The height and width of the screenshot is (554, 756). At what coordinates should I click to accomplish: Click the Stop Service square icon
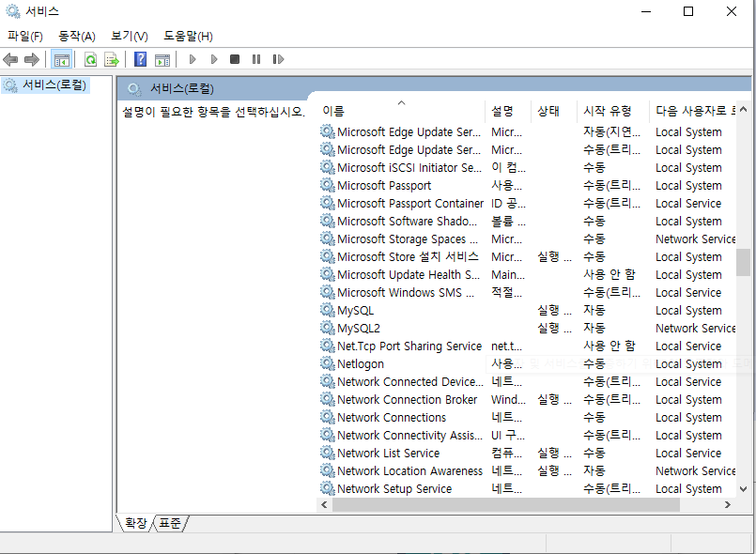[x=235, y=59]
